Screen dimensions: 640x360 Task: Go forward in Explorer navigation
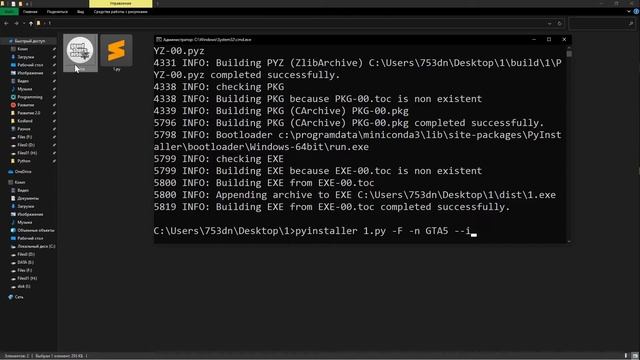[x=16, y=23]
